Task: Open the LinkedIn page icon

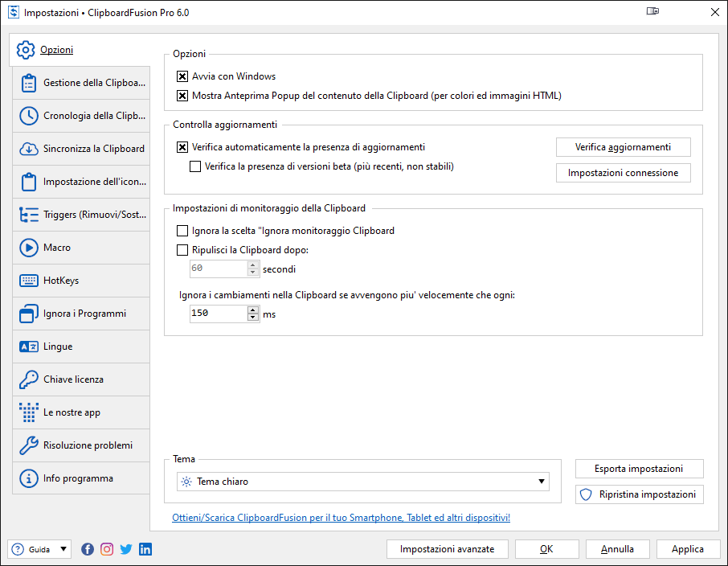Action: click(x=145, y=549)
